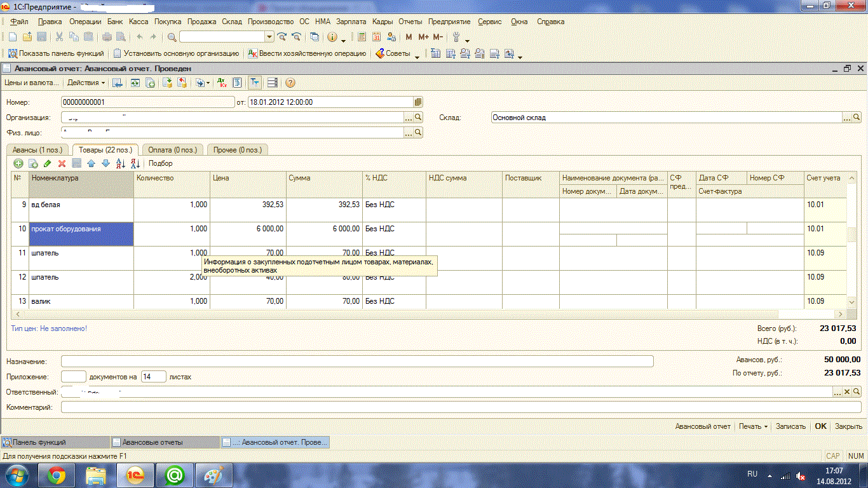The height and width of the screenshot is (488, 868).
Task: Click the info help icon in main toolbar
Action: tap(332, 37)
